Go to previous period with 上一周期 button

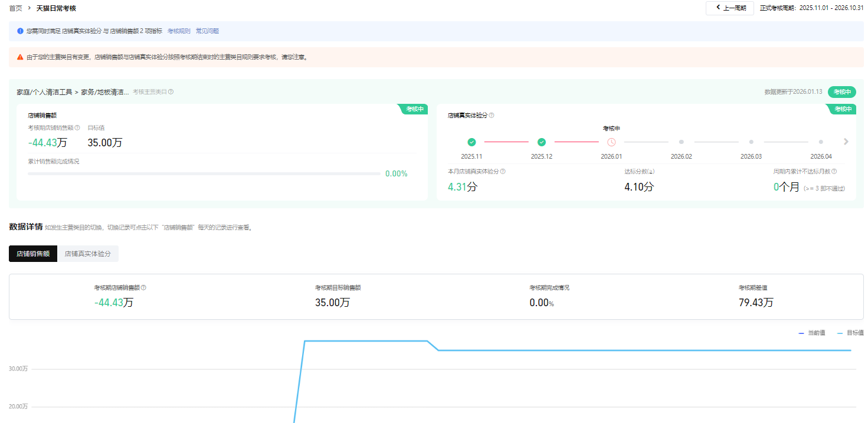(x=730, y=8)
